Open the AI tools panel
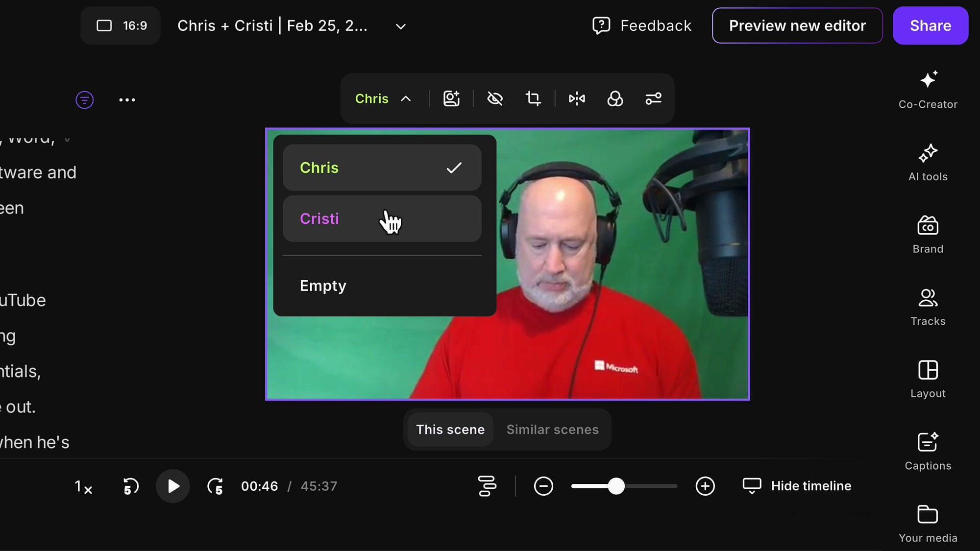 (927, 162)
